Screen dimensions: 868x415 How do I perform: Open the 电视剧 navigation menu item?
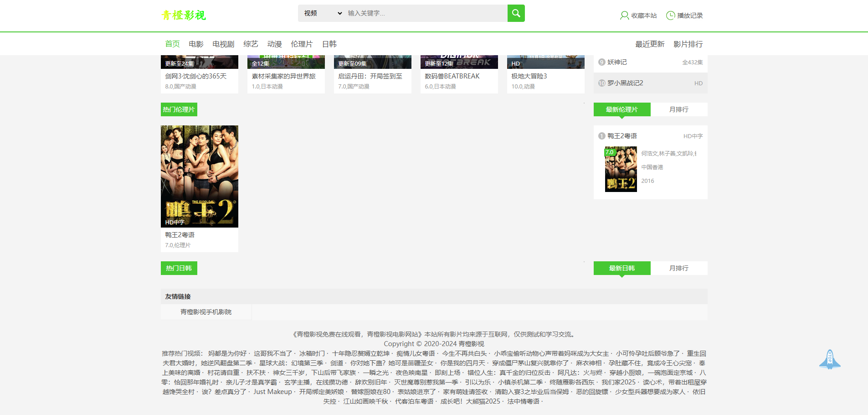223,44
